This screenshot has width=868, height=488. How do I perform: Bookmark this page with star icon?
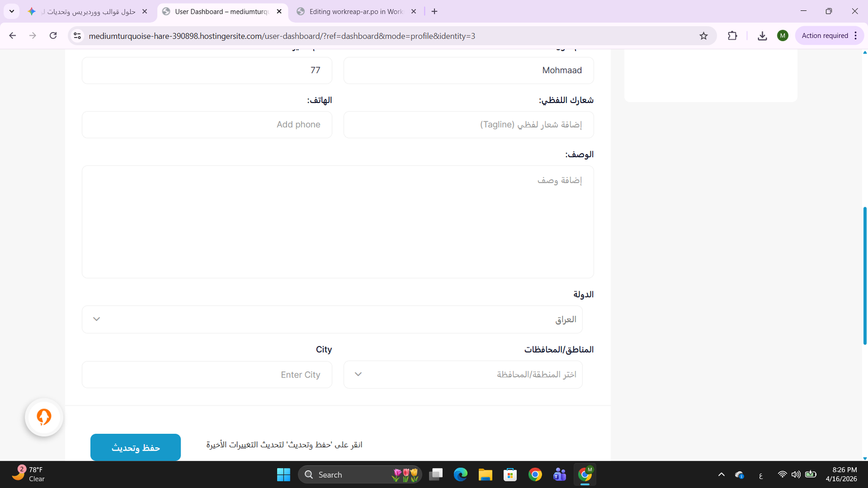[704, 36]
